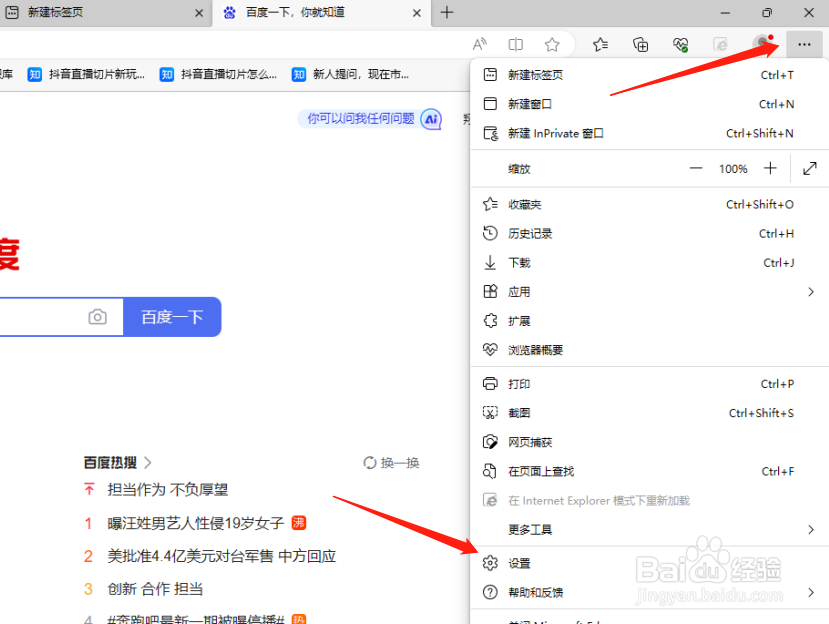829x624 pixels.
Task: Open hot search 曝汪姓男艺人性侵19岁女子
Action: 196,523
